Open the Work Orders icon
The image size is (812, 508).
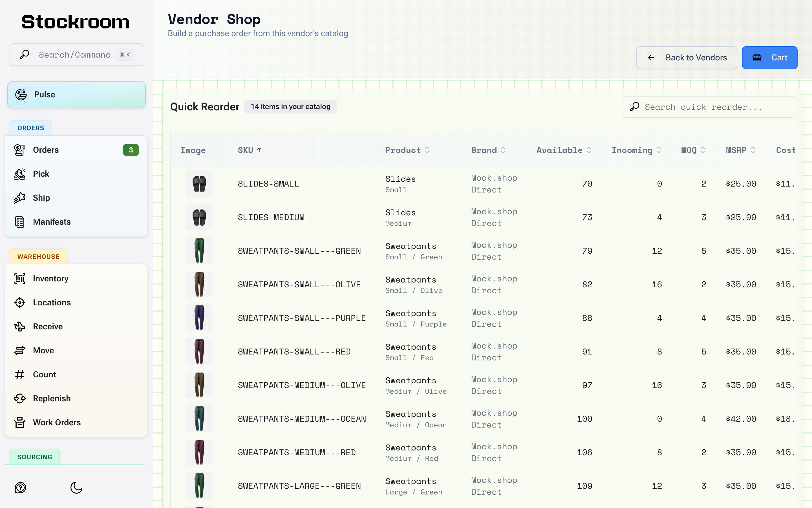[20, 422]
